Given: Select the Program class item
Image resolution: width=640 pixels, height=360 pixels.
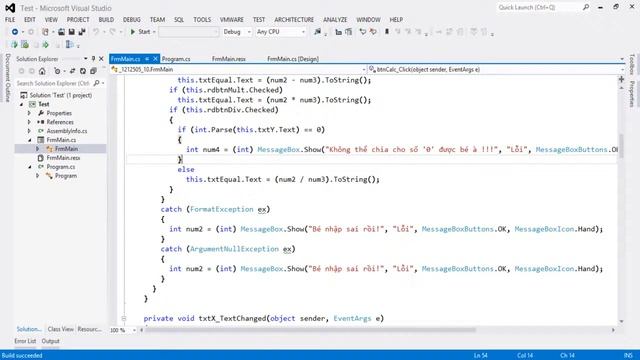Looking at the screenshot, I should 66,176.
